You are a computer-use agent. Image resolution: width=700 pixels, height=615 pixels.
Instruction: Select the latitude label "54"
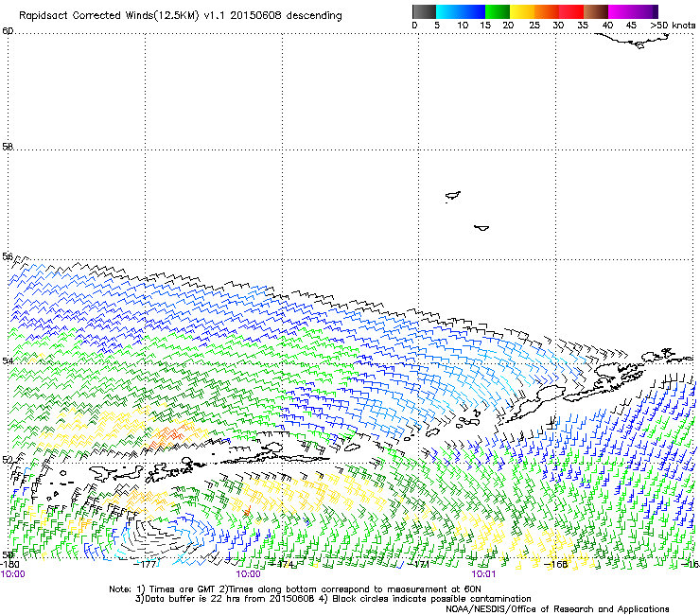(x=8, y=360)
